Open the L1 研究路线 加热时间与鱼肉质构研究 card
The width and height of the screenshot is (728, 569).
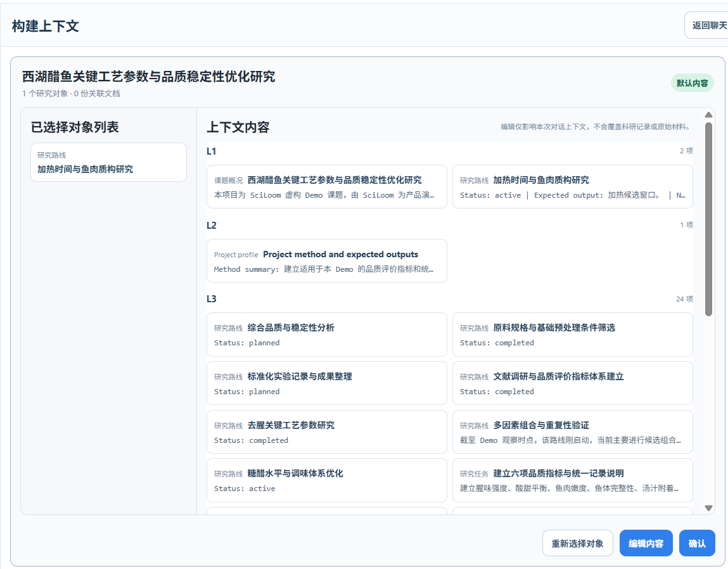[573, 187]
